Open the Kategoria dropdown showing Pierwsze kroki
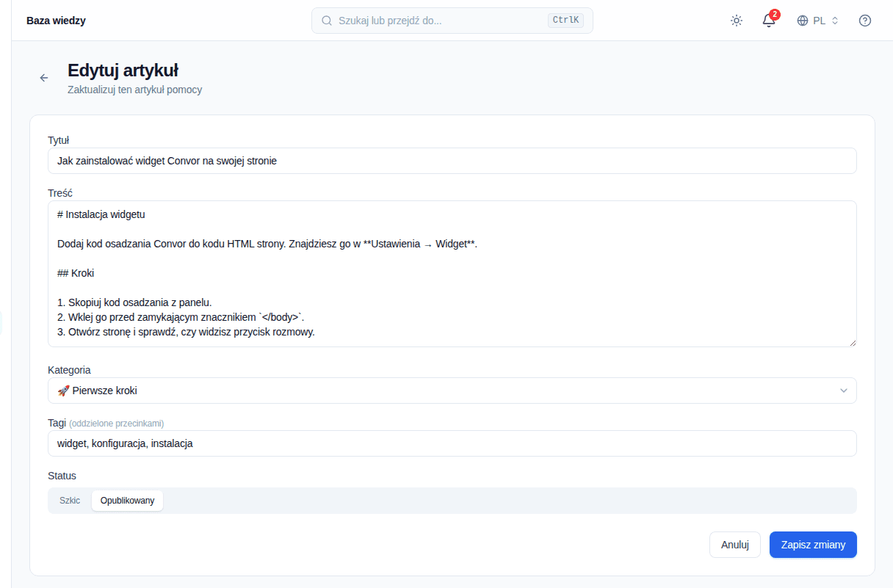The height and width of the screenshot is (588, 893). [x=452, y=391]
